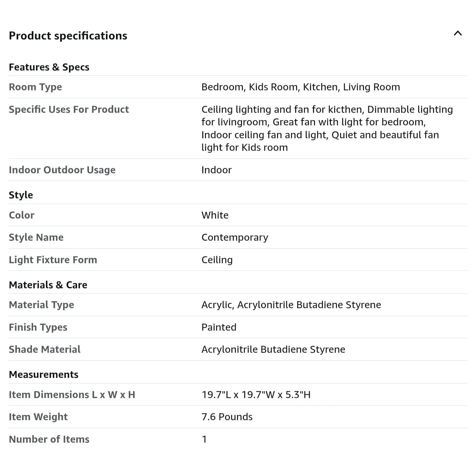Click the Product specifications heading
This screenshot has height=476, width=476.
point(68,36)
